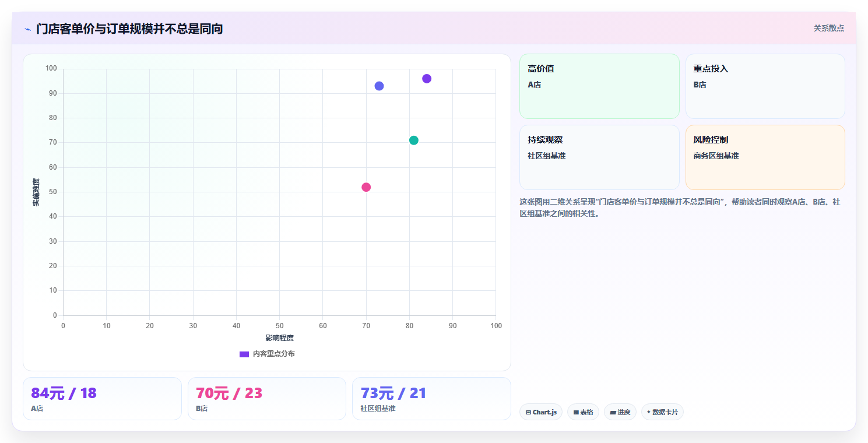This screenshot has height=443, width=868.
Task: Click the 84元 / 18 A店 stat card
Action: pyautogui.click(x=102, y=399)
